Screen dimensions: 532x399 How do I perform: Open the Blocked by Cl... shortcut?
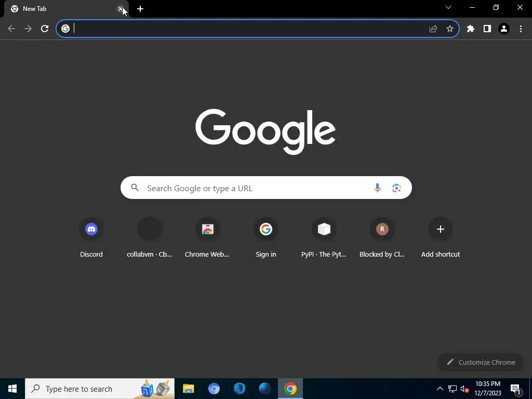[382, 237]
